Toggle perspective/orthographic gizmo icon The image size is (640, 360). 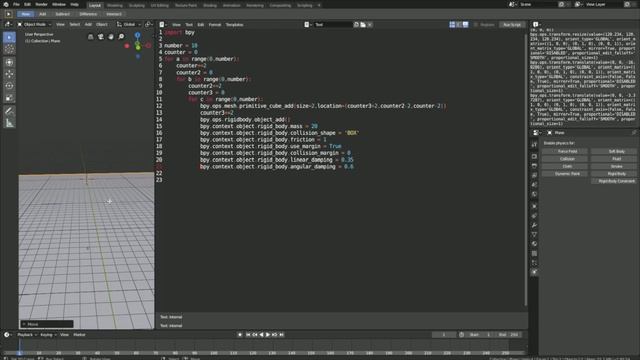point(91,37)
